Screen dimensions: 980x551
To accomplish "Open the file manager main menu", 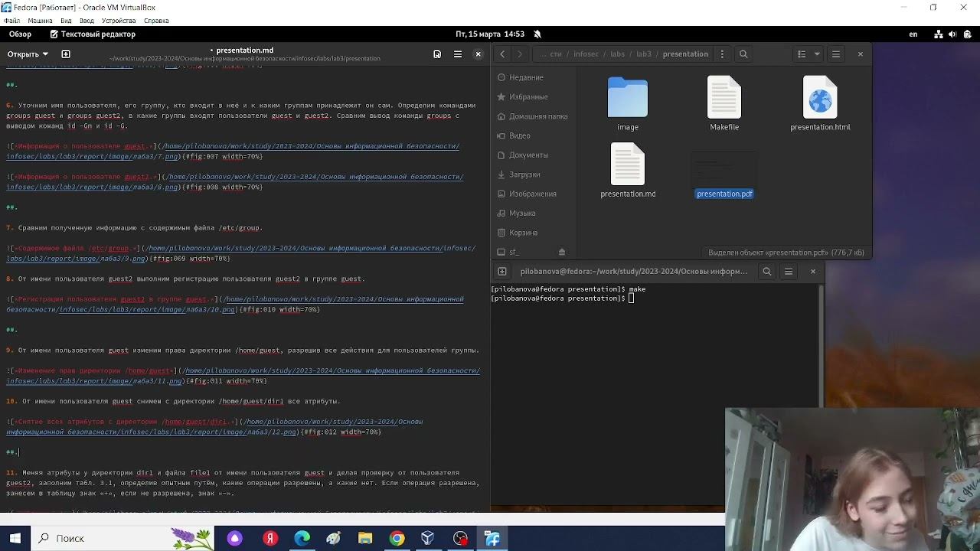I will [836, 54].
